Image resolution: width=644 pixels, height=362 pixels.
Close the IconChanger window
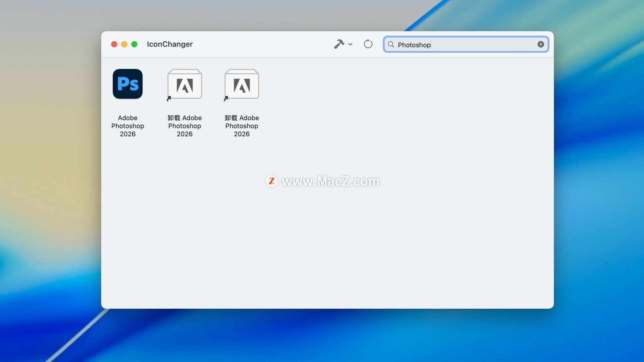pyautogui.click(x=114, y=44)
